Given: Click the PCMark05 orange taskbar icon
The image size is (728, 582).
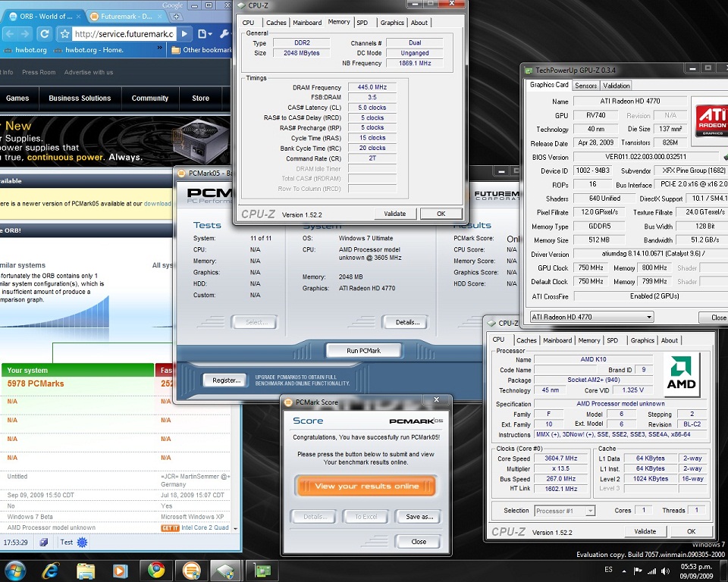Looking at the screenshot, I should coord(191,571).
